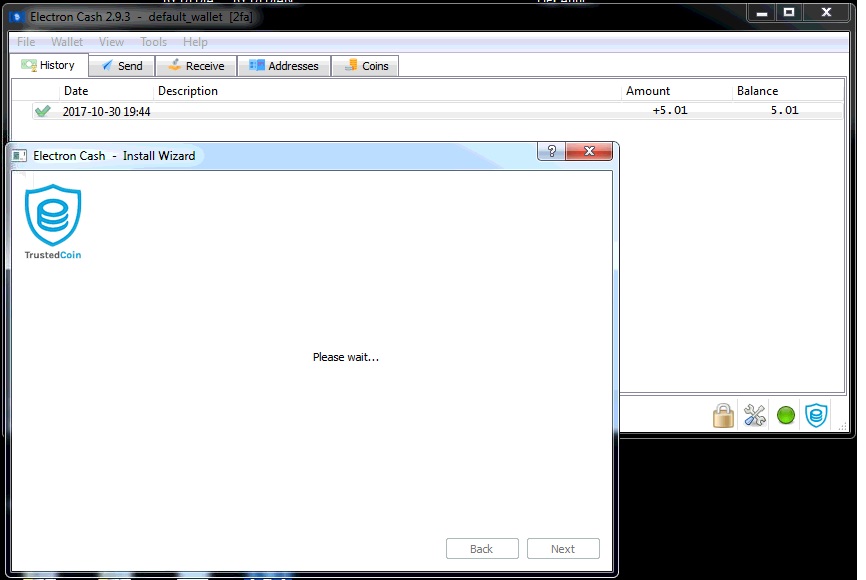The height and width of the screenshot is (580, 866).
Task: Click the Install Wizard help question-mark button
Action: (551, 151)
